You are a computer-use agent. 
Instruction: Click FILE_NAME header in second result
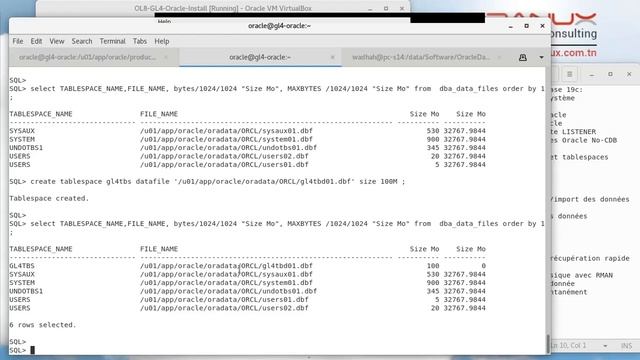click(159, 249)
